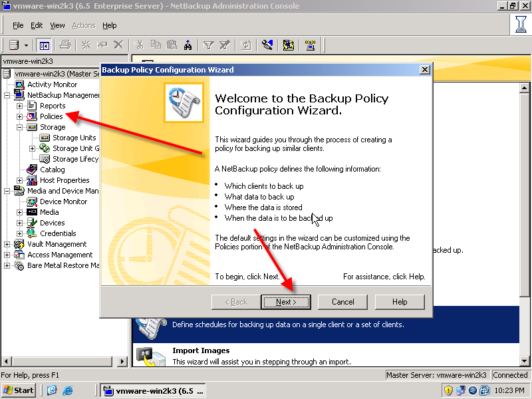532x399 pixels.
Task: Click the Filter funnel toolbar icon
Action: click(x=208, y=45)
